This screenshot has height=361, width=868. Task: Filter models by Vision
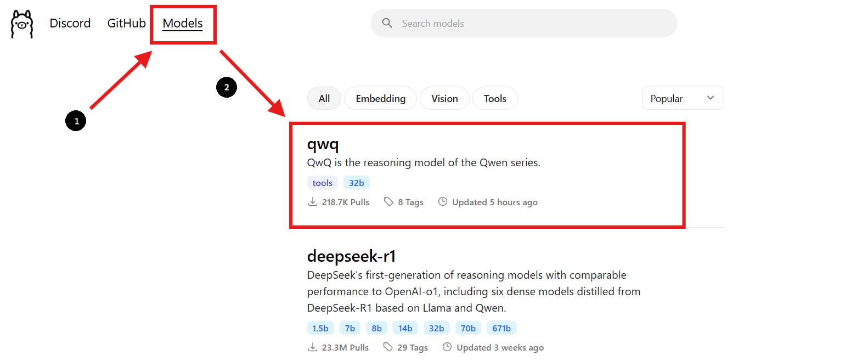point(444,98)
